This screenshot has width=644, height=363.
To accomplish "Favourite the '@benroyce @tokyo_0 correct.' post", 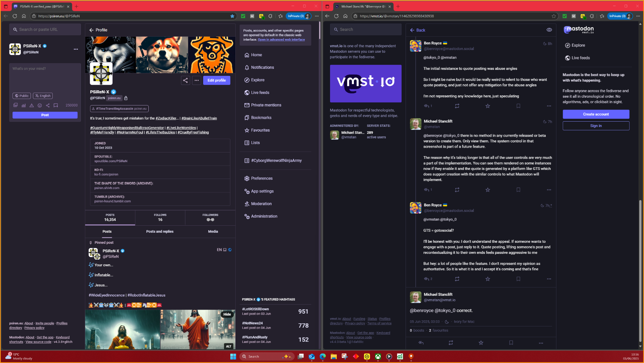I will coord(481,343).
